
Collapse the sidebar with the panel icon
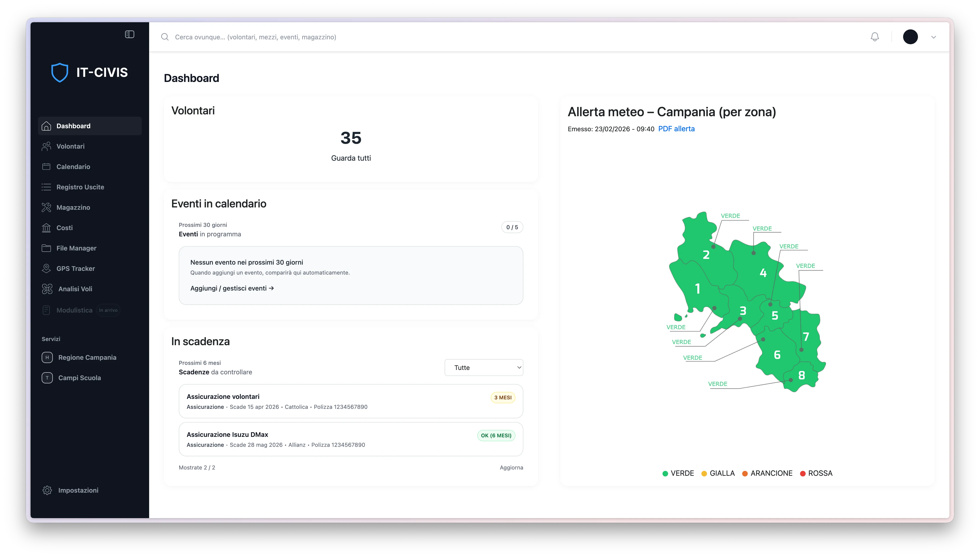click(130, 34)
